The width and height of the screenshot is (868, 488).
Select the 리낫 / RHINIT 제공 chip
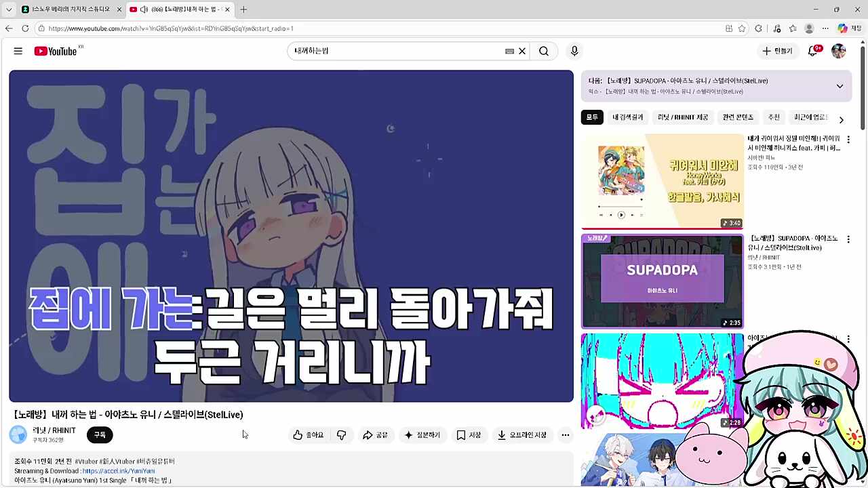[683, 117]
